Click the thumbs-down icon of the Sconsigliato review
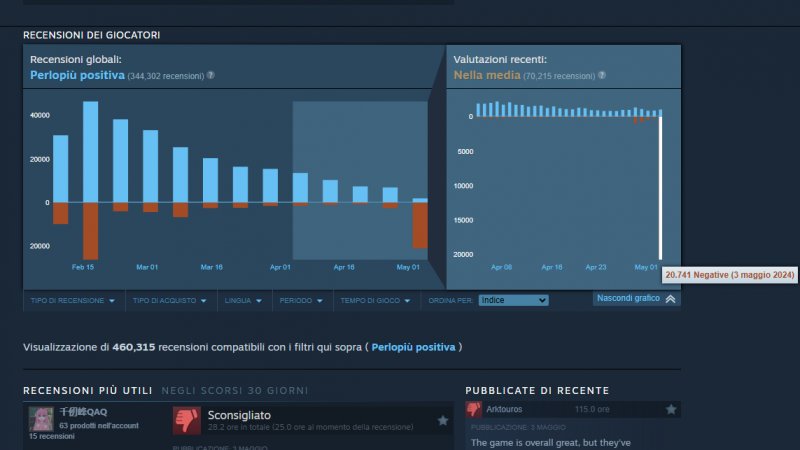Viewport: 800px width, 450px height. click(186, 420)
